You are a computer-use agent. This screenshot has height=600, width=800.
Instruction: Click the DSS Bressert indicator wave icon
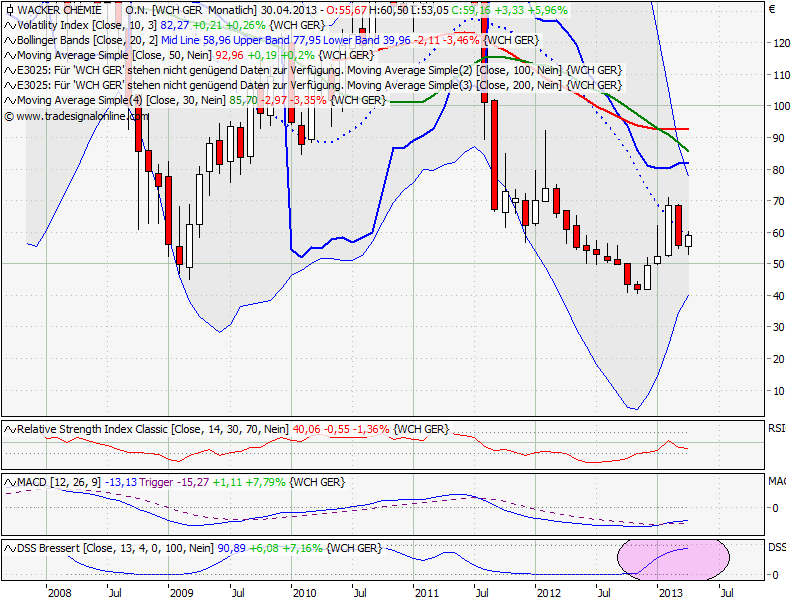[8, 548]
